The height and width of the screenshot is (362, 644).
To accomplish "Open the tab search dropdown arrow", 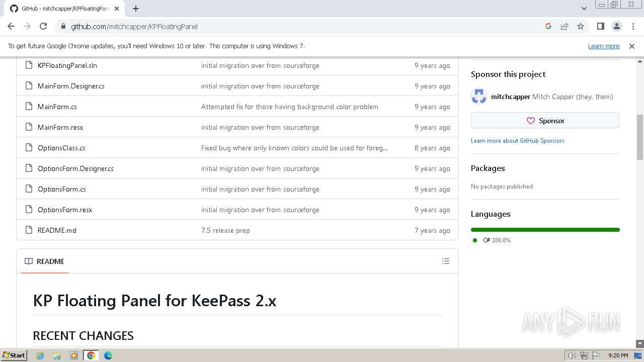I will 584,9.
